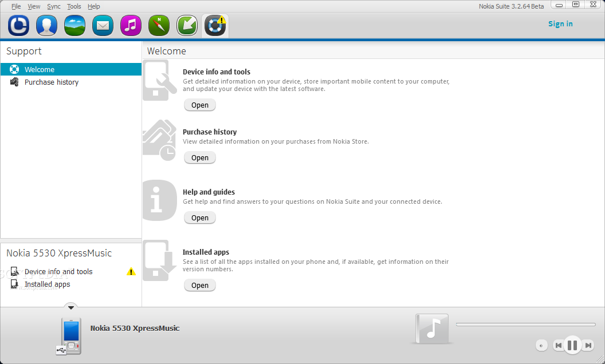Open the Photos gallery icon
The width and height of the screenshot is (605, 364).
(75, 26)
